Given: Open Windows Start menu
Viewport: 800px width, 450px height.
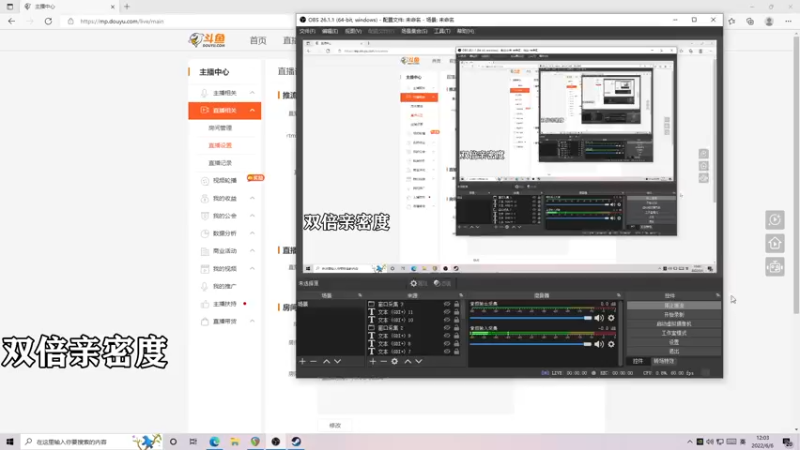Looking at the screenshot, I should [10, 441].
